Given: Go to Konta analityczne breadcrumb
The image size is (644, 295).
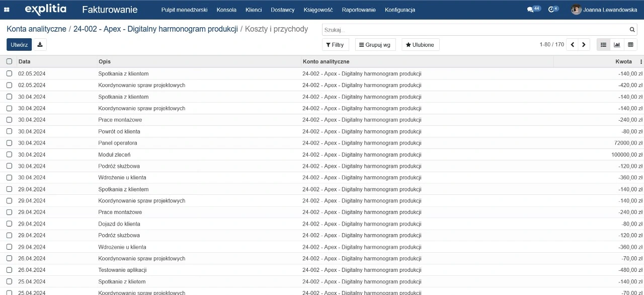Looking at the screenshot, I should pos(36,29).
